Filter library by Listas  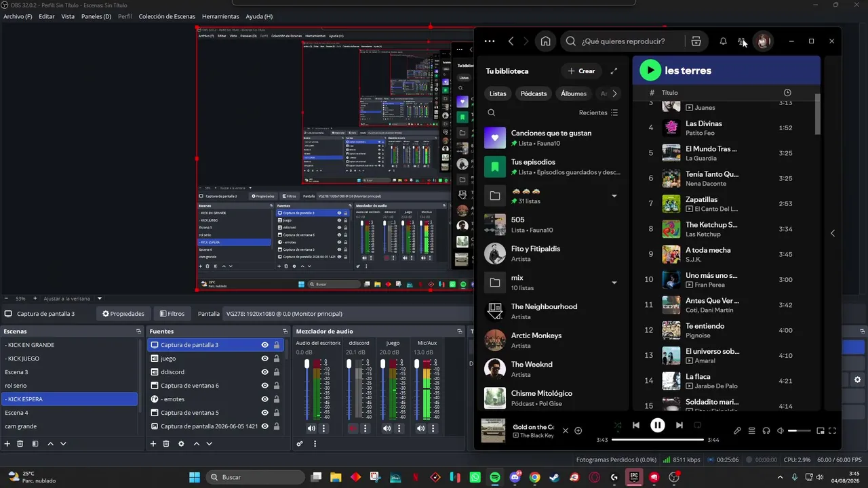[498, 94]
